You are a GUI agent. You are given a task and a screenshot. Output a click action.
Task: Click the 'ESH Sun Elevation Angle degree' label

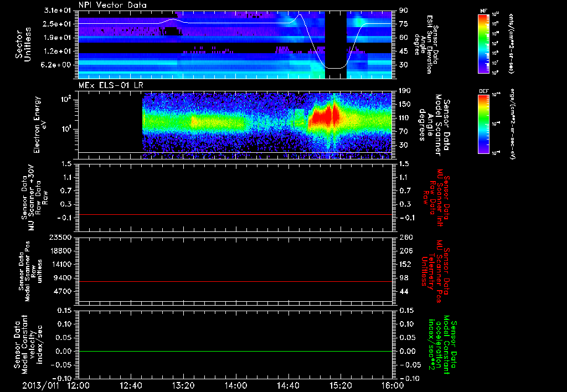coord(426,44)
